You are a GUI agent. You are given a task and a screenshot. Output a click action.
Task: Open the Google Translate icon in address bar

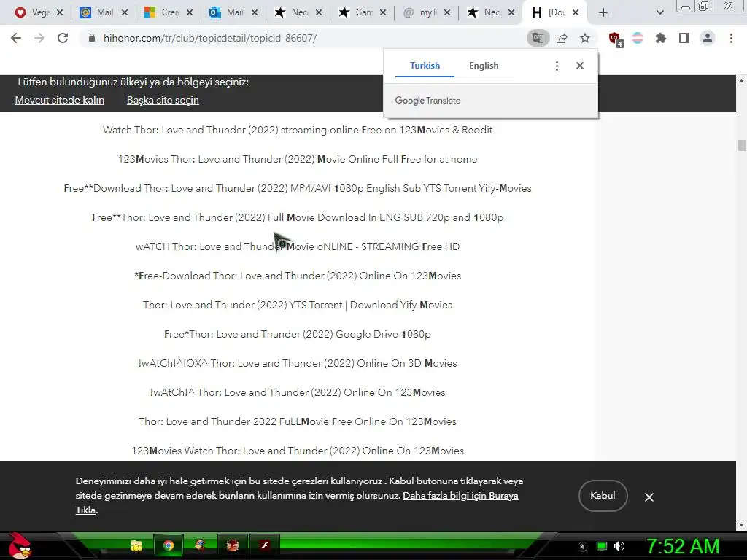click(x=538, y=38)
